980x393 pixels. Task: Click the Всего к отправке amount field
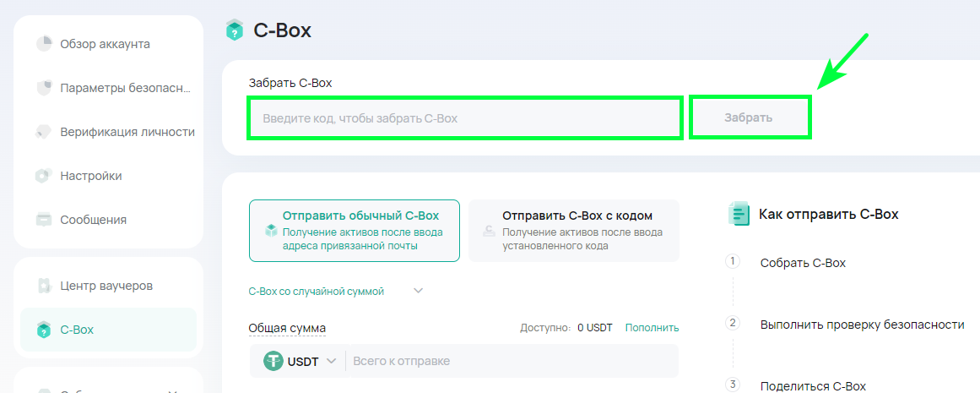point(512,361)
